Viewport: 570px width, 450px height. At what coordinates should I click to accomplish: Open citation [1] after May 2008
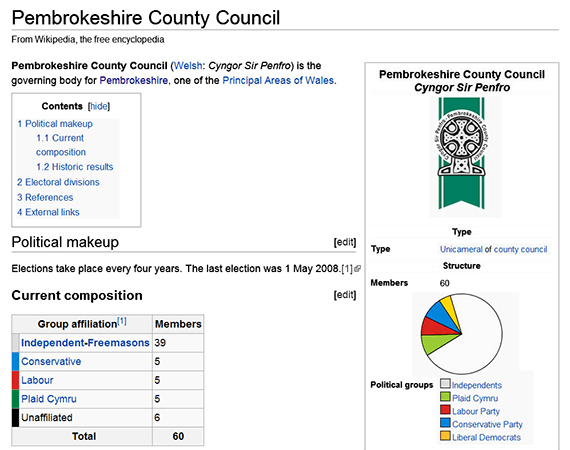click(x=347, y=269)
